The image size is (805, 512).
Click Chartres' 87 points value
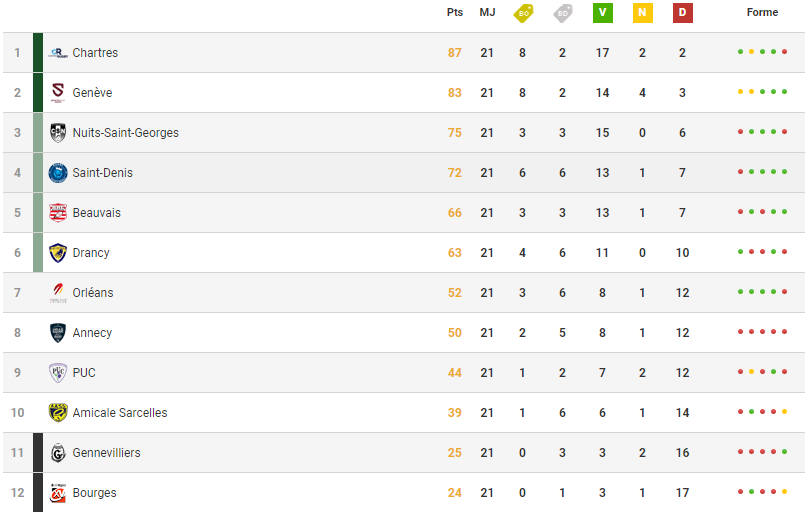point(455,53)
